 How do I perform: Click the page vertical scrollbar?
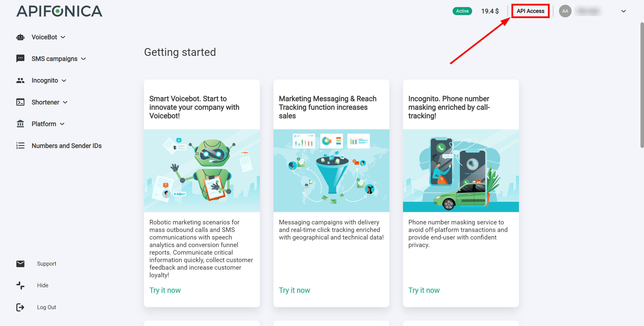point(642,85)
